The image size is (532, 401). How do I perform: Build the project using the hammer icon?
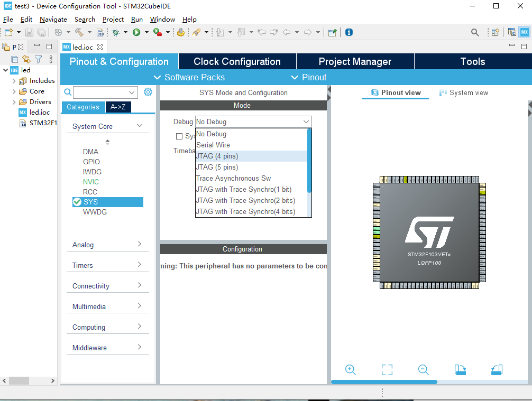(x=79, y=32)
